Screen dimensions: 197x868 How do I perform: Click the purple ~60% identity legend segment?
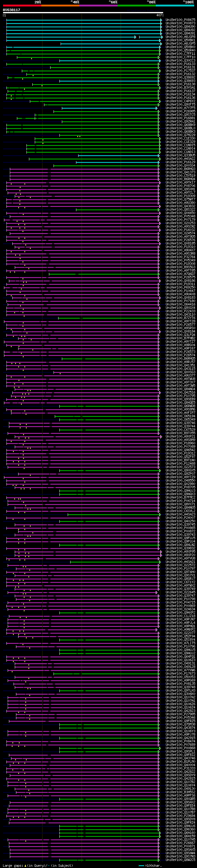[99, 6]
